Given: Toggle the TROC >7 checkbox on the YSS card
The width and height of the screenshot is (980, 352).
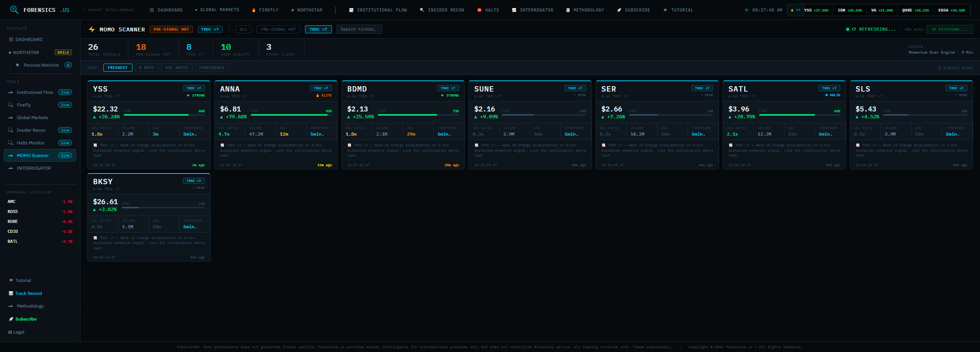Looking at the screenshot, I should pyautogui.click(x=95, y=145).
